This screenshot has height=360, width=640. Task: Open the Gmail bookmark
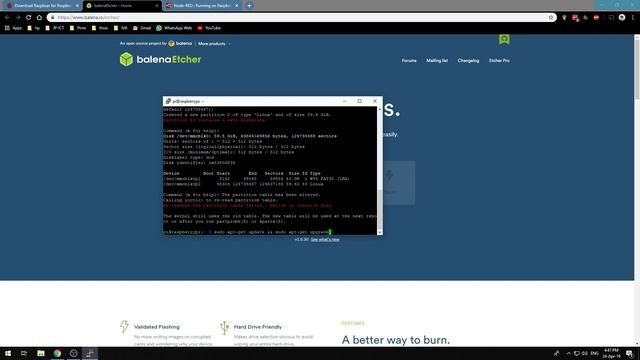click(142, 28)
